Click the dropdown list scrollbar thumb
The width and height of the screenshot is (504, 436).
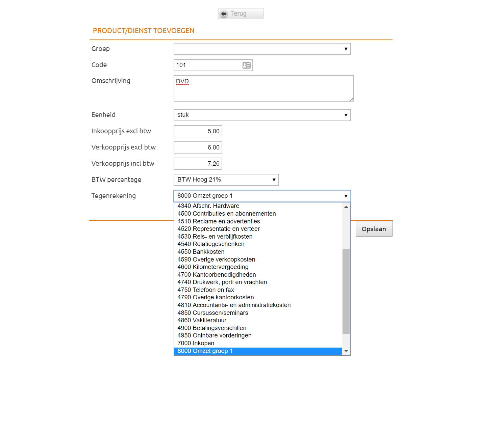tap(346, 292)
